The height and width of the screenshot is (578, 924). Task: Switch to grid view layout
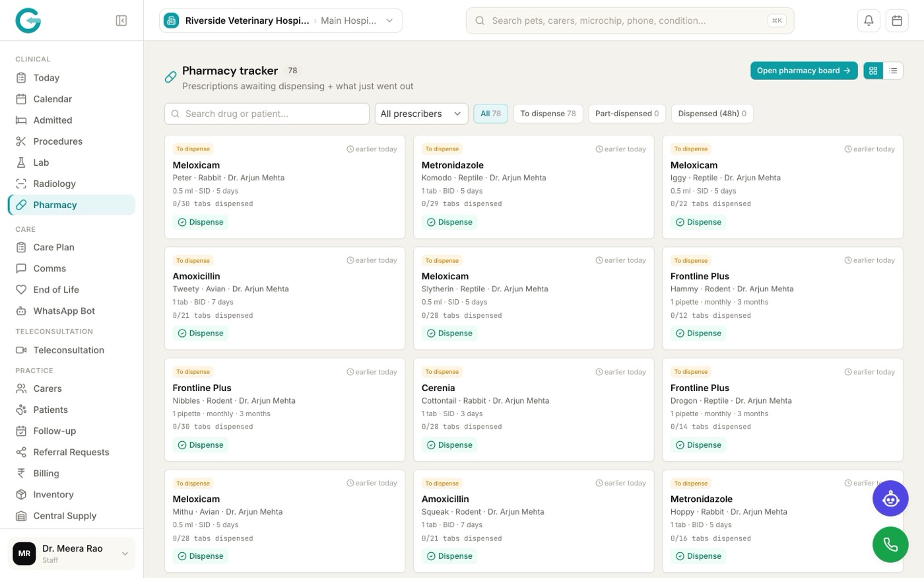tap(873, 71)
